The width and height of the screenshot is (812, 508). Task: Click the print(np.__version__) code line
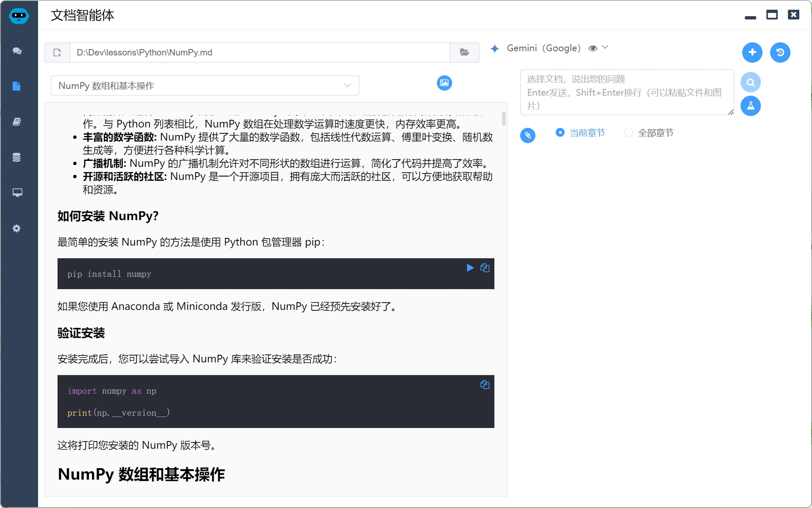coord(118,413)
